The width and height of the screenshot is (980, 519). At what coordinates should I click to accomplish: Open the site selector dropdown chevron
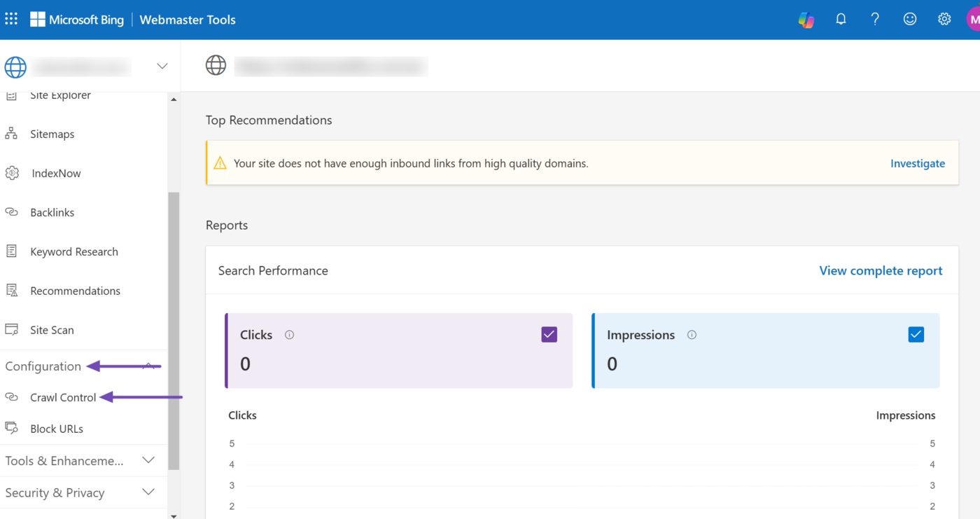tap(162, 67)
